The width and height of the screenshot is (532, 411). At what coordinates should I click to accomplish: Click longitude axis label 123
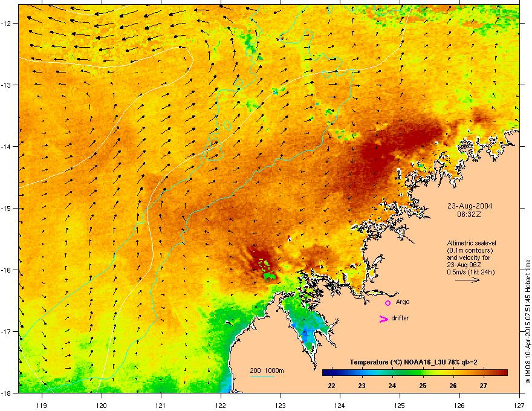(281, 405)
